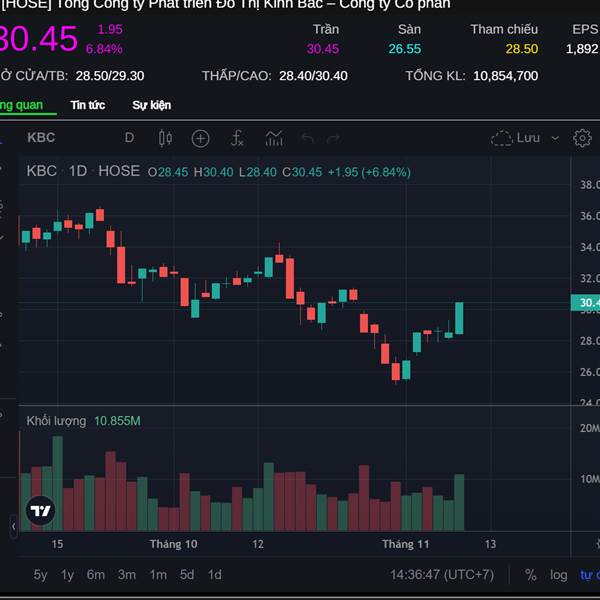Switch to the Tin tức tab
600x600 pixels.
[88, 105]
